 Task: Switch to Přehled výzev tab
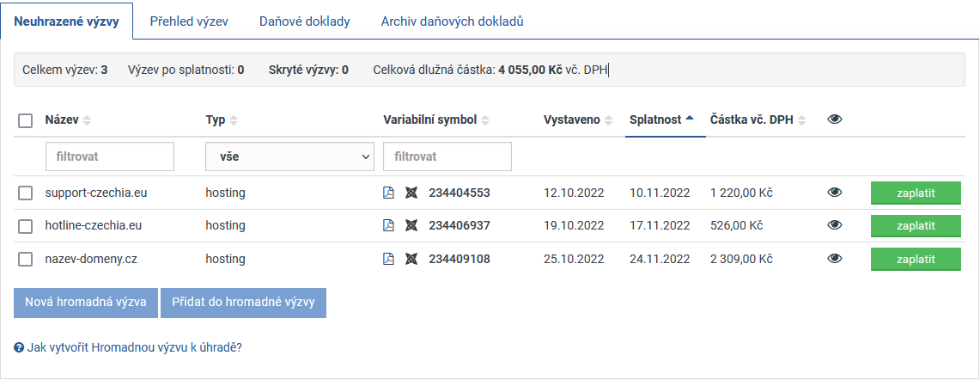(188, 21)
